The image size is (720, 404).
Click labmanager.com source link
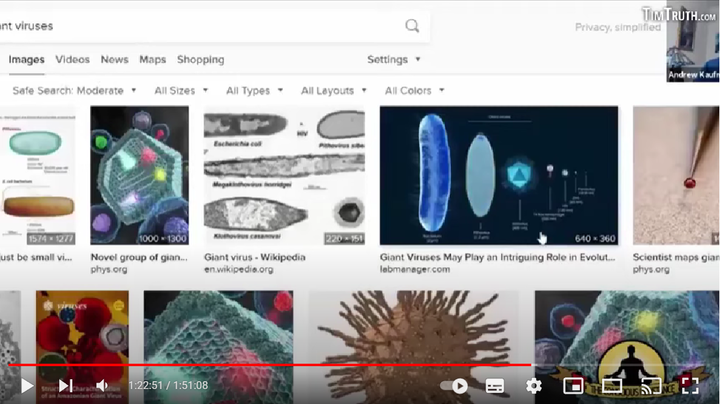[x=415, y=269]
